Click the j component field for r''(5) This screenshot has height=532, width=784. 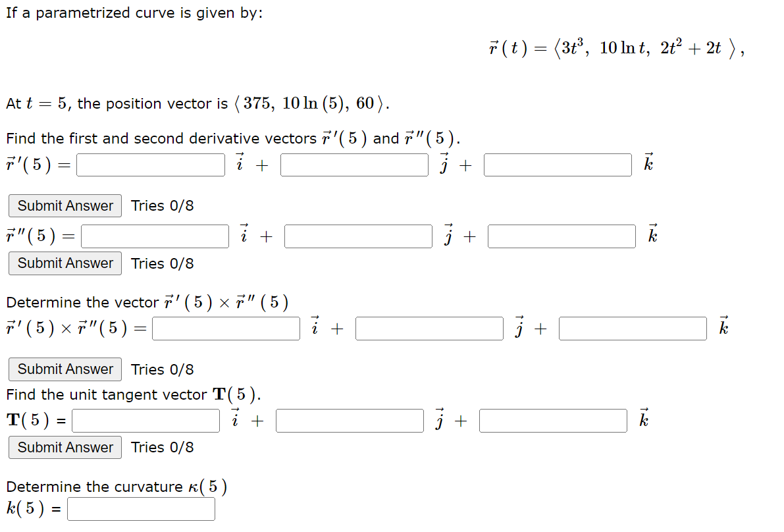pyautogui.click(x=357, y=236)
